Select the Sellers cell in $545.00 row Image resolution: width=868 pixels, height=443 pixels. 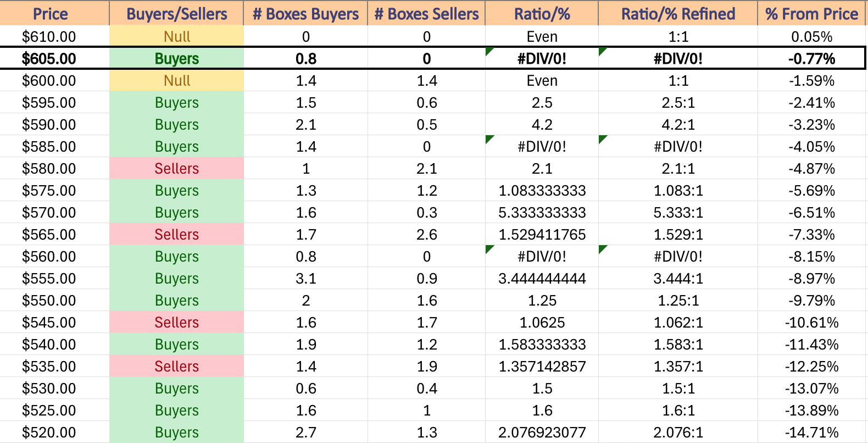[176, 322]
